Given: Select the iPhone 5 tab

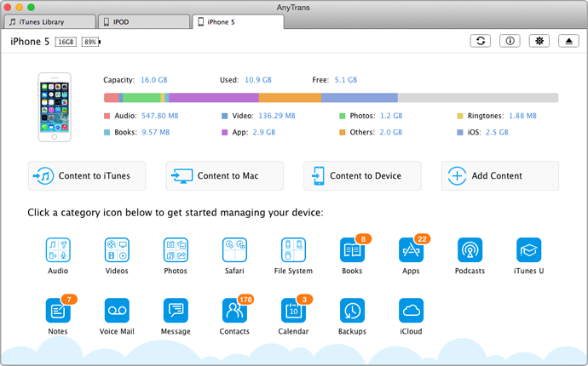Looking at the screenshot, I should tap(238, 22).
